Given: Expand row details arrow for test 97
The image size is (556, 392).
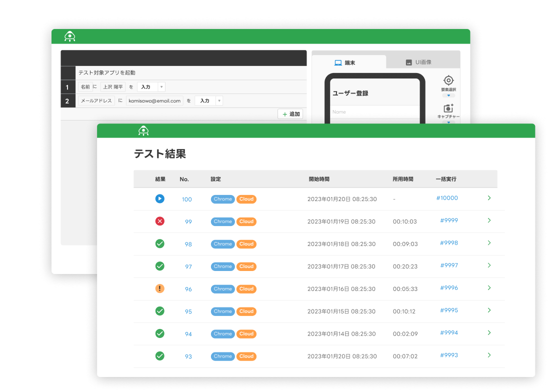Looking at the screenshot, I should 489,265.
